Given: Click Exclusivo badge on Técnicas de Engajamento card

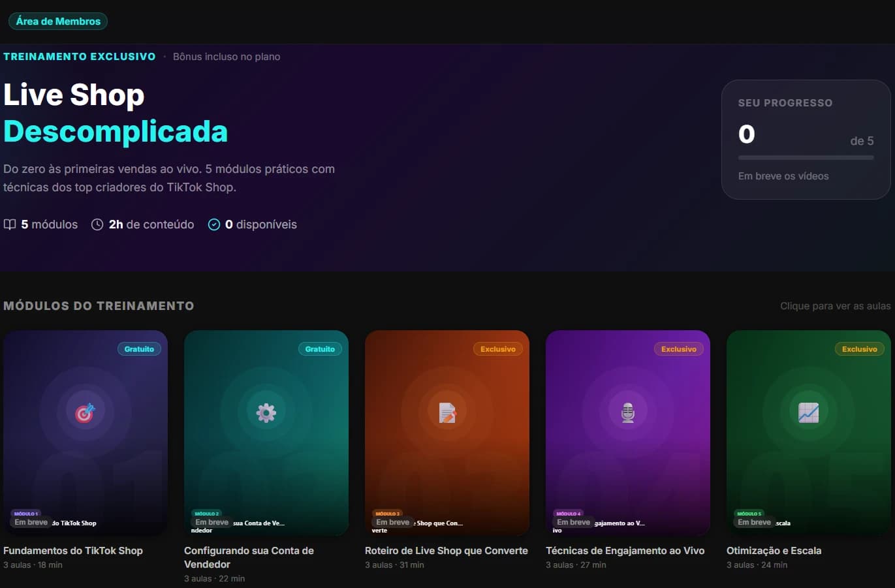Looking at the screenshot, I should pos(679,349).
